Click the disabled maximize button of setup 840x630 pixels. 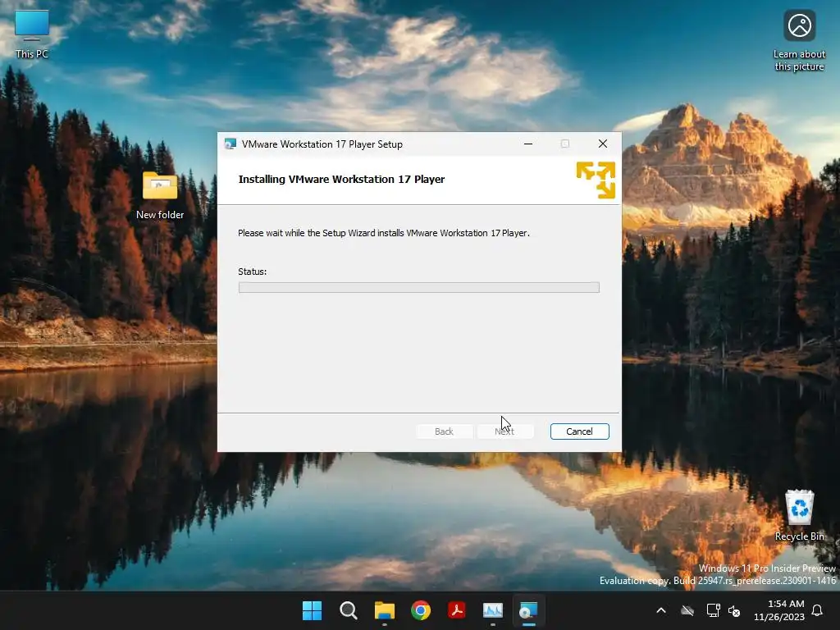coord(565,144)
